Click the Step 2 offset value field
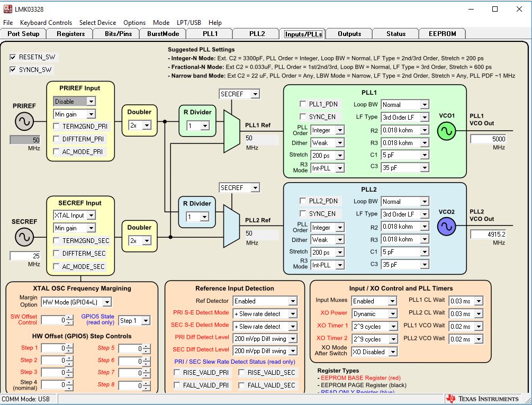The image size is (532, 405). tap(53, 361)
